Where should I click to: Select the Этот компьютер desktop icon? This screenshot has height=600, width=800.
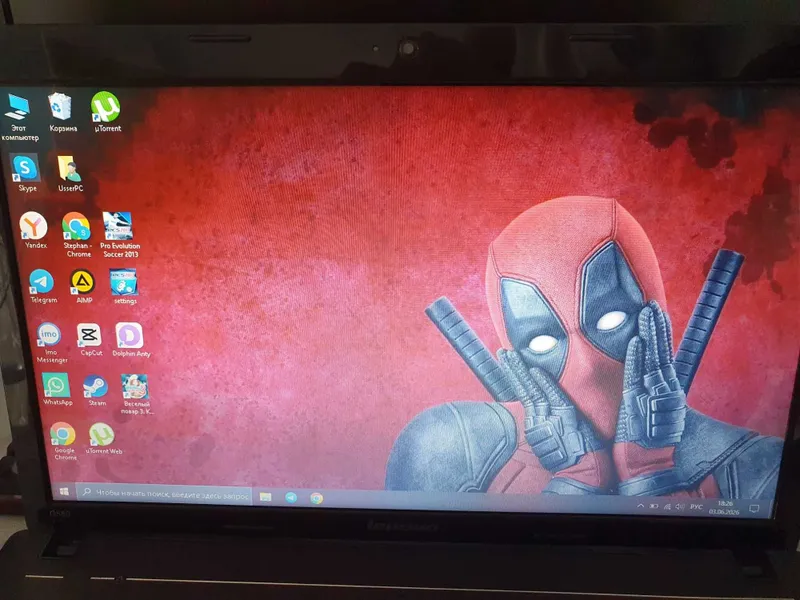18,117
